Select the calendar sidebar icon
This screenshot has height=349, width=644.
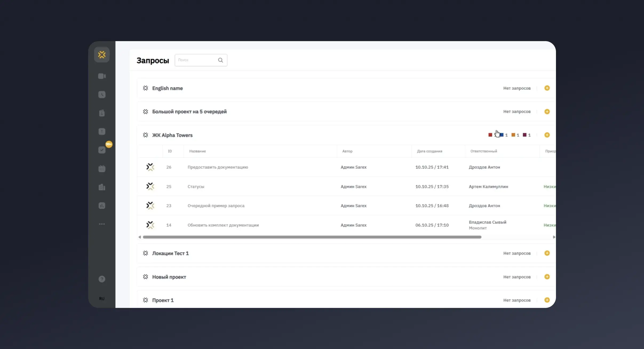[x=102, y=169]
